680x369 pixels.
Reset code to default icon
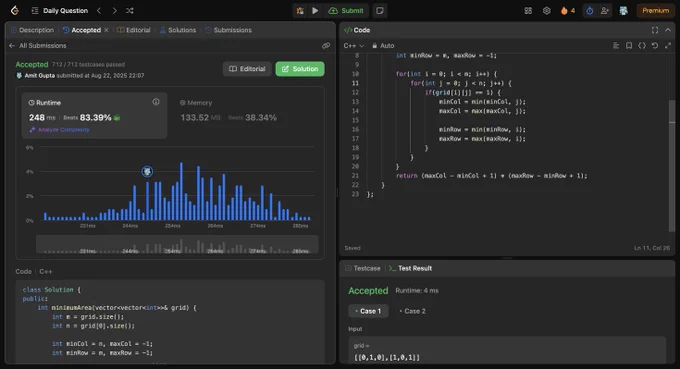[655, 46]
